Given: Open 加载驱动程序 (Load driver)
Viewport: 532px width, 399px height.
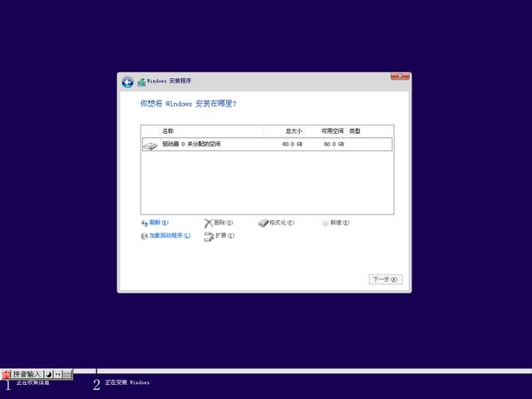Looking at the screenshot, I should (165, 236).
